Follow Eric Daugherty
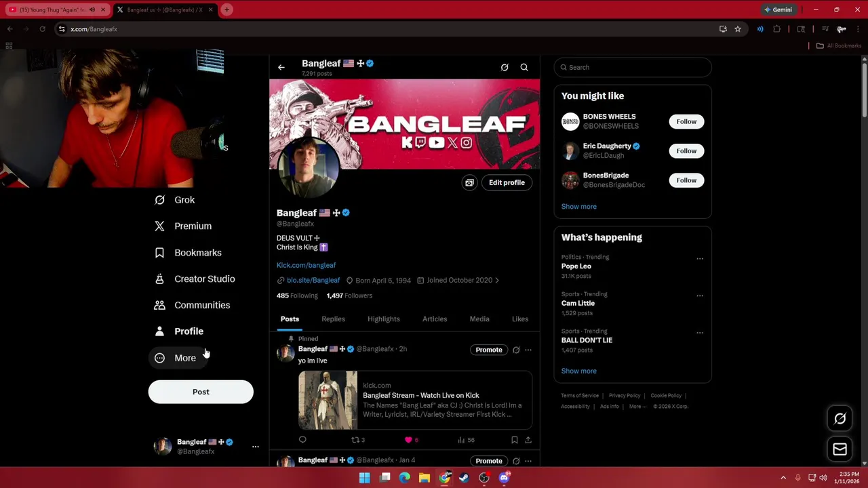 686,151
